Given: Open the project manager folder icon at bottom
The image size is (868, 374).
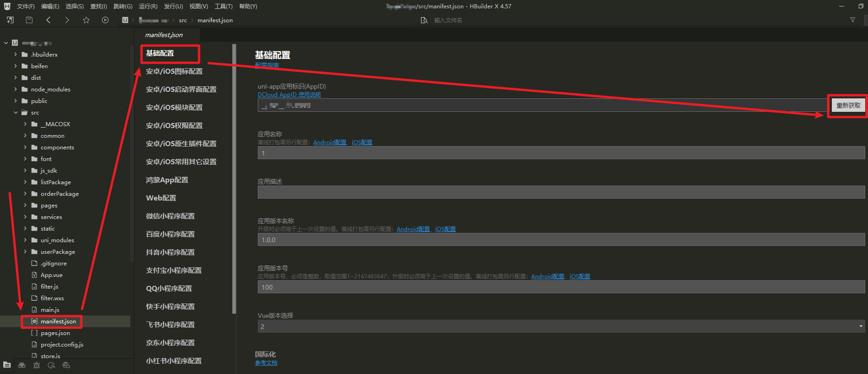Looking at the screenshot, I should tap(7, 365).
